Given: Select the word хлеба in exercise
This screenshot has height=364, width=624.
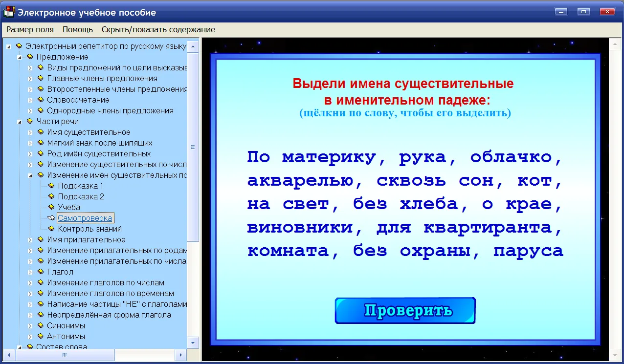Looking at the screenshot, I should [x=429, y=204].
